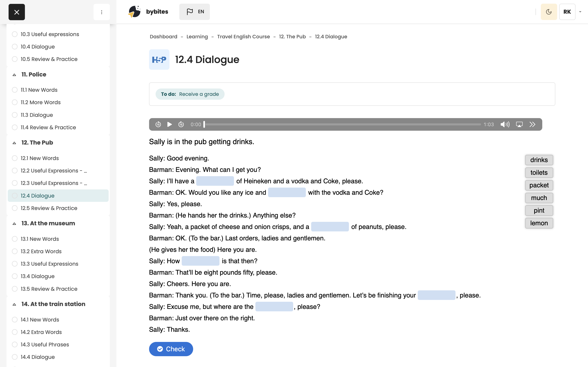
Task: Collapse the 11. Police section
Action: point(14,75)
